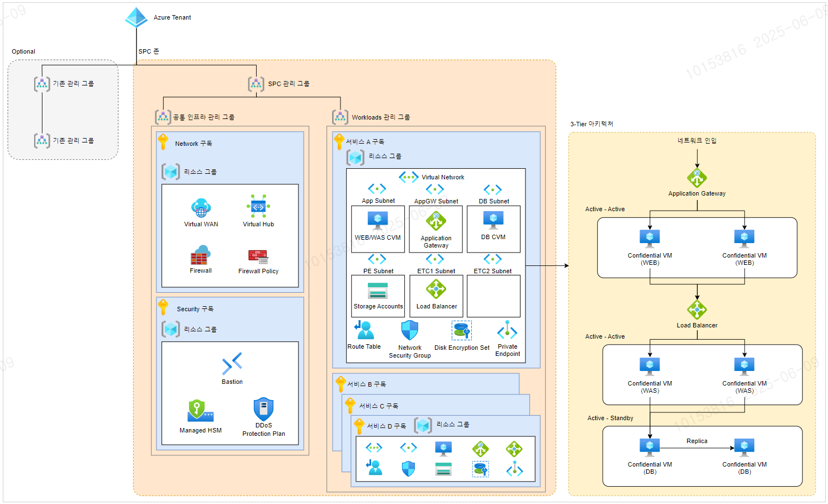Select the '네트워크 인입' label
Viewport: 828px width, 504px height.
(697, 141)
